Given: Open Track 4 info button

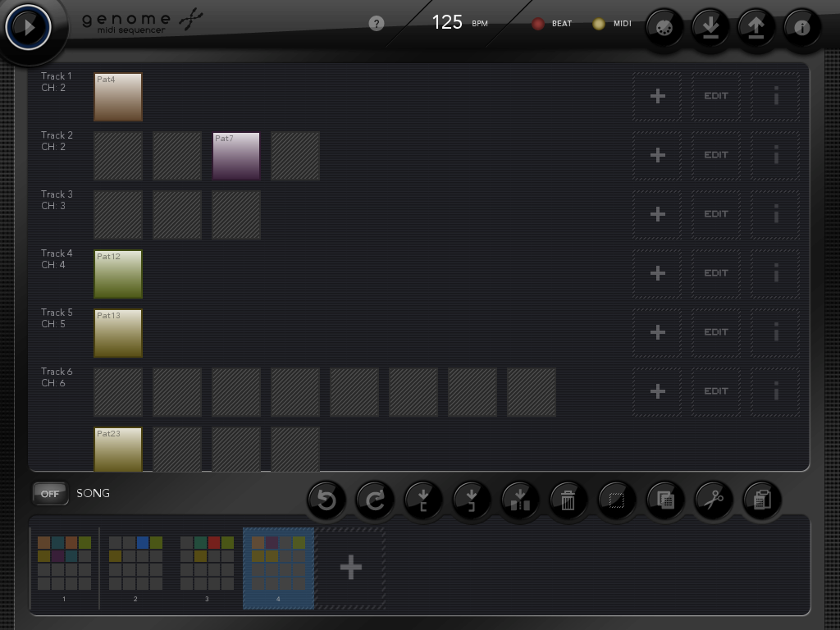Looking at the screenshot, I should (x=776, y=274).
